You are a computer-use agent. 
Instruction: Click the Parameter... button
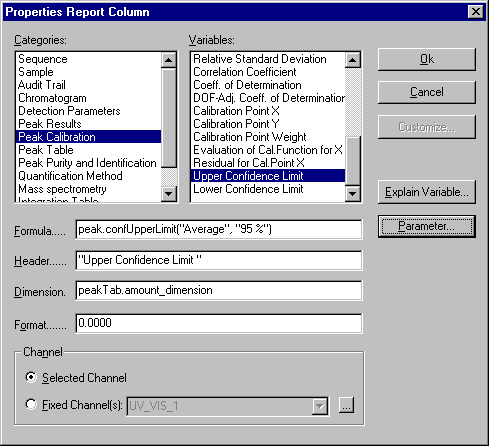click(427, 226)
